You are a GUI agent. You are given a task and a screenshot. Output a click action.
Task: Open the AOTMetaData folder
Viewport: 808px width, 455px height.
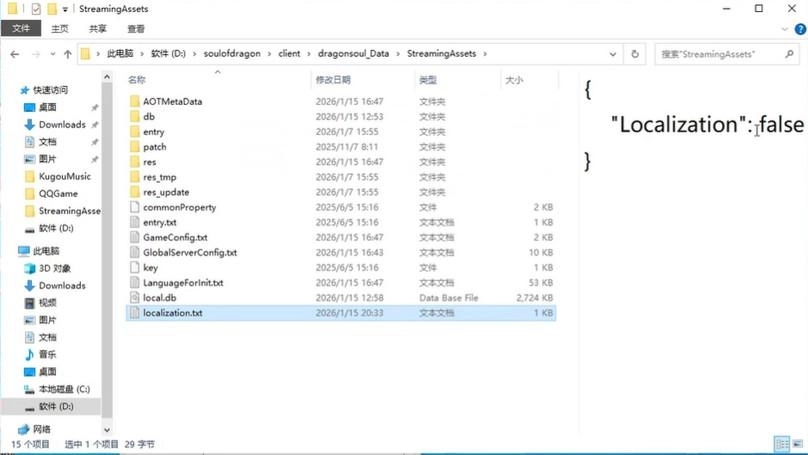pos(171,101)
